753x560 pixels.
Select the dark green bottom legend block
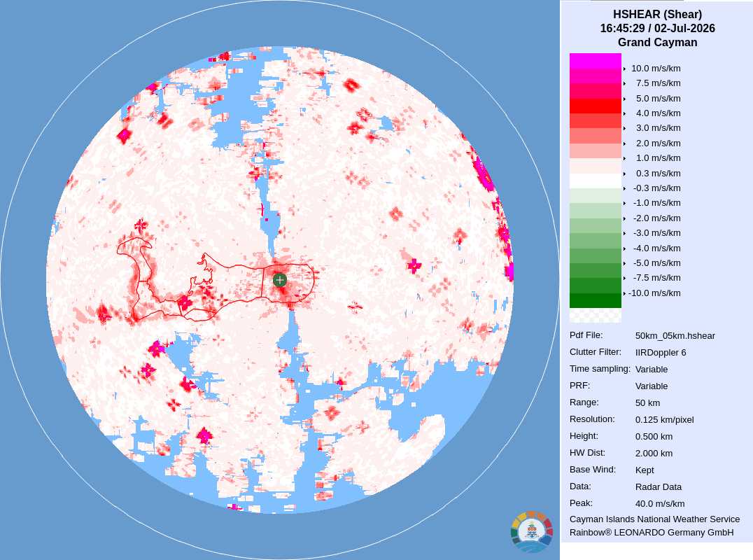click(x=595, y=300)
